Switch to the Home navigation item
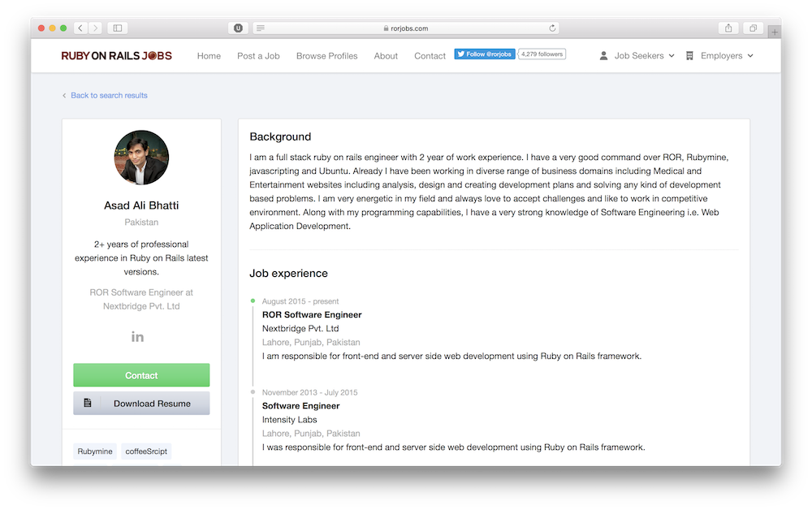 pos(209,55)
